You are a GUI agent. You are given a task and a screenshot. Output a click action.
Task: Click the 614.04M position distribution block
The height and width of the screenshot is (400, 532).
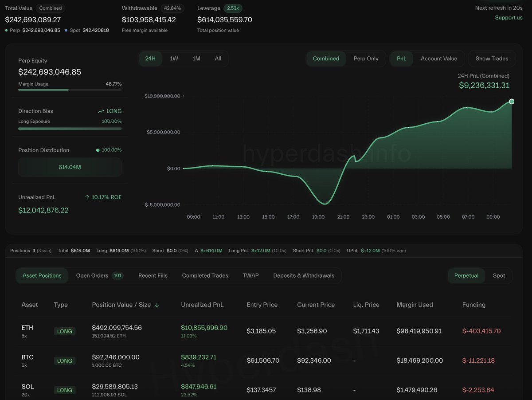click(70, 167)
